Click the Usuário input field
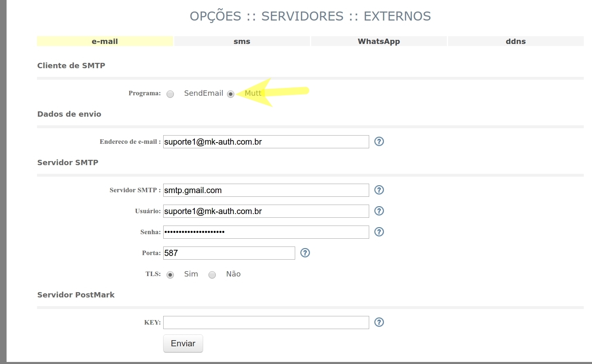The image size is (592, 364). pyautogui.click(x=266, y=211)
